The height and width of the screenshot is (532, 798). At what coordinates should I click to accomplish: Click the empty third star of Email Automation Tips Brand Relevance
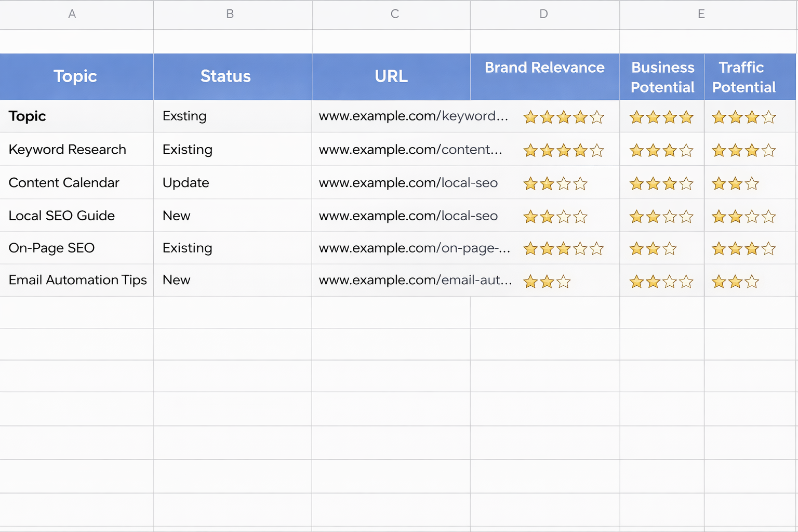(563, 281)
